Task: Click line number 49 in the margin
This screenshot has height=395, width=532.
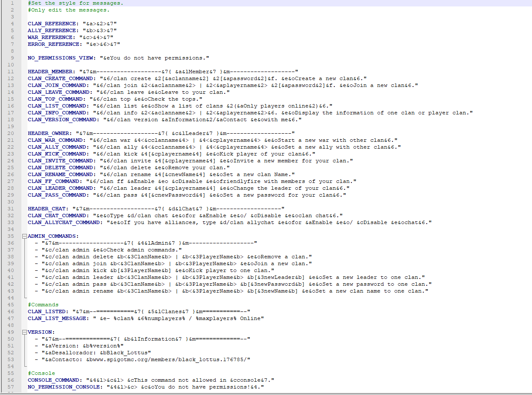Action: 11,332
